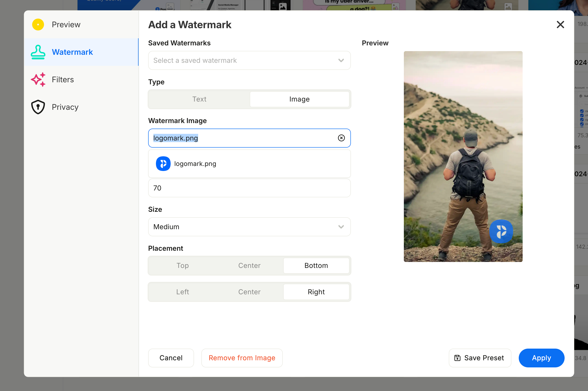Viewport: 588px width, 391px height.
Task: Click the Apply button
Action: click(541, 358)
